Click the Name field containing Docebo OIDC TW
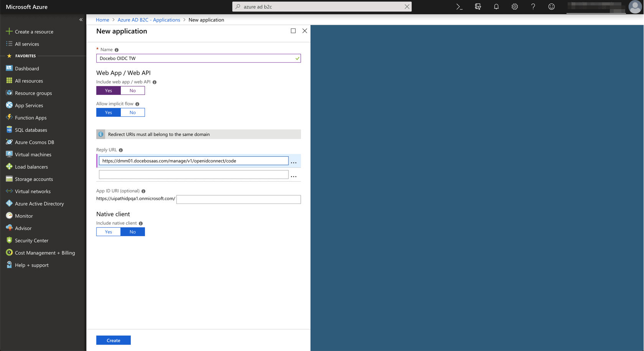The height and width of the screenshot is (351, 644). tap(198, 58)
